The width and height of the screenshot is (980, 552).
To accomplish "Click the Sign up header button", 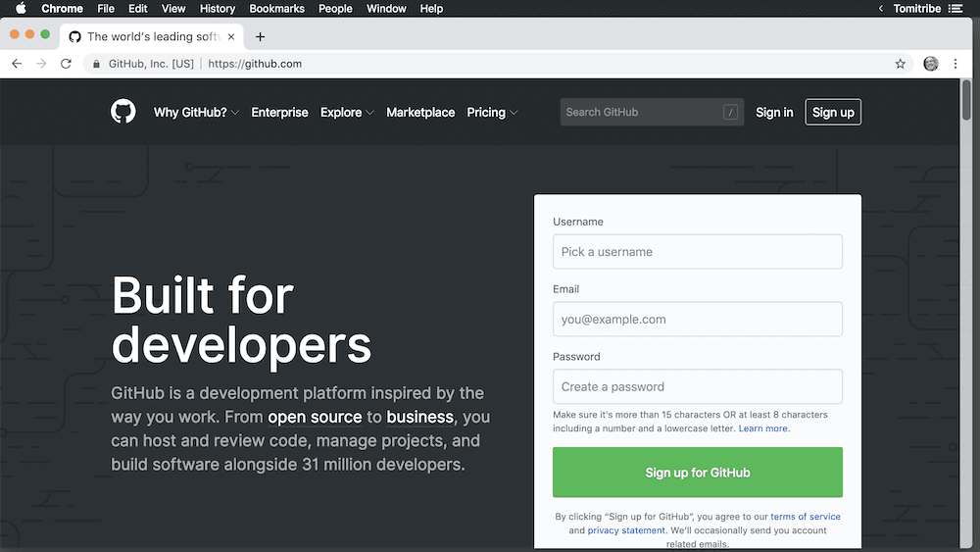I will point(833,112).
